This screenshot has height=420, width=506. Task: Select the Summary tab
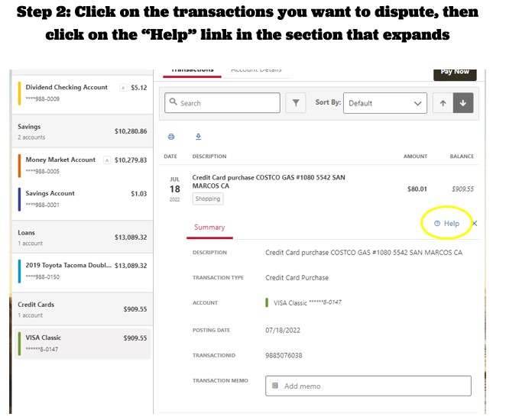(x=209, y=228)
